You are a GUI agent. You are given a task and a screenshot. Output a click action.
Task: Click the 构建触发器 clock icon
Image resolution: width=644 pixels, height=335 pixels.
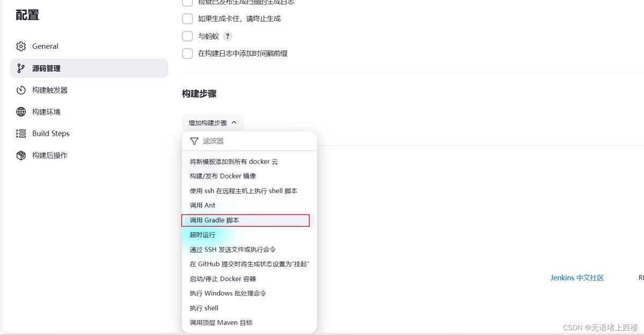coord(21,90)
